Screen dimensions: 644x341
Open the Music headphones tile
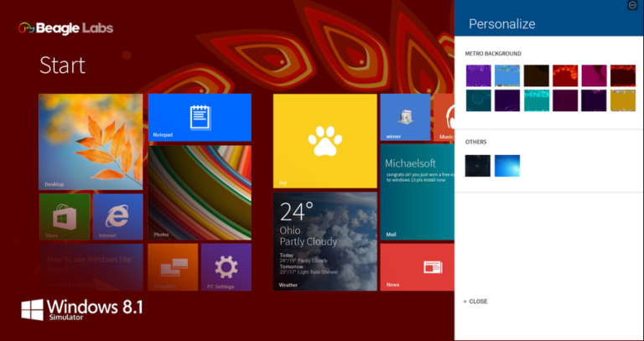click(x=444, y=117)
